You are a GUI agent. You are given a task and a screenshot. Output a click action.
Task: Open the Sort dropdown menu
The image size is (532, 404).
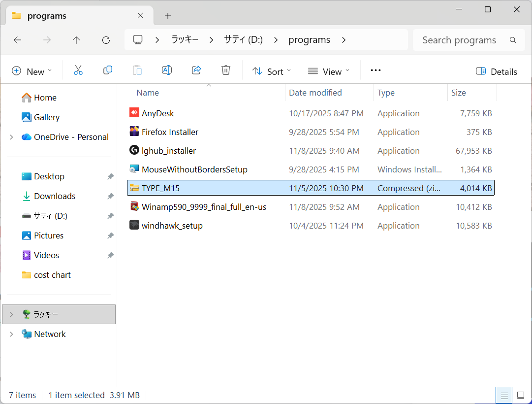(x=272, y=71)
